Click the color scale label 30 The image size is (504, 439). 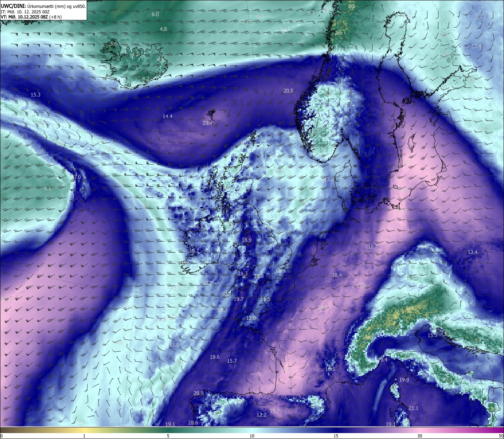point(420,436)
